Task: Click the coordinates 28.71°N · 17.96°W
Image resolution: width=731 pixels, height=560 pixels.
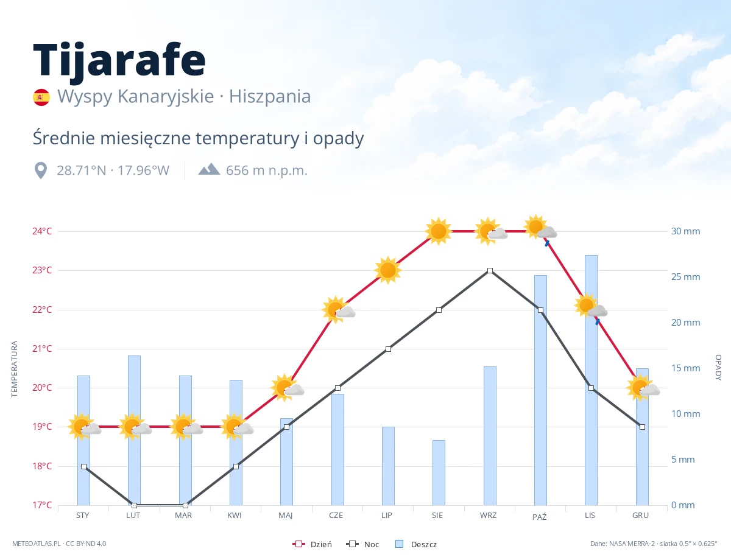Action: pos(113,170)
